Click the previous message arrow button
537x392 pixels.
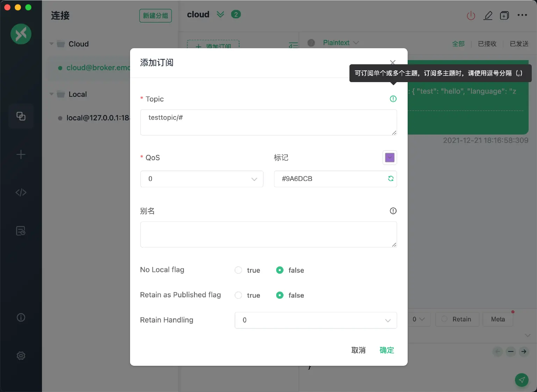(498, 351)
